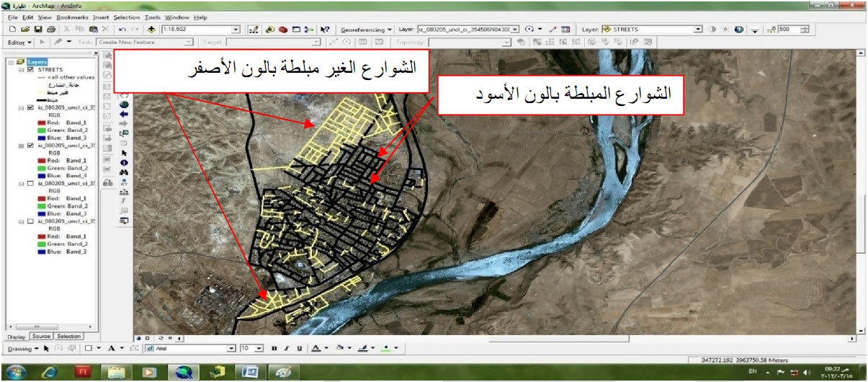Open the font color 'A' picker

pyautogui.click(x=316, y=348)
